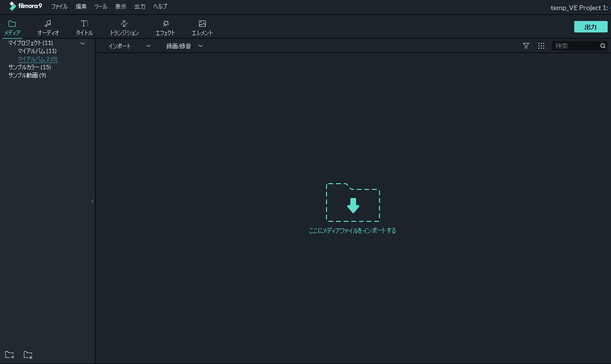This screenshot has width=611, height=364.
Task: Open the 編集 menu
Action: tap(81, 7)
